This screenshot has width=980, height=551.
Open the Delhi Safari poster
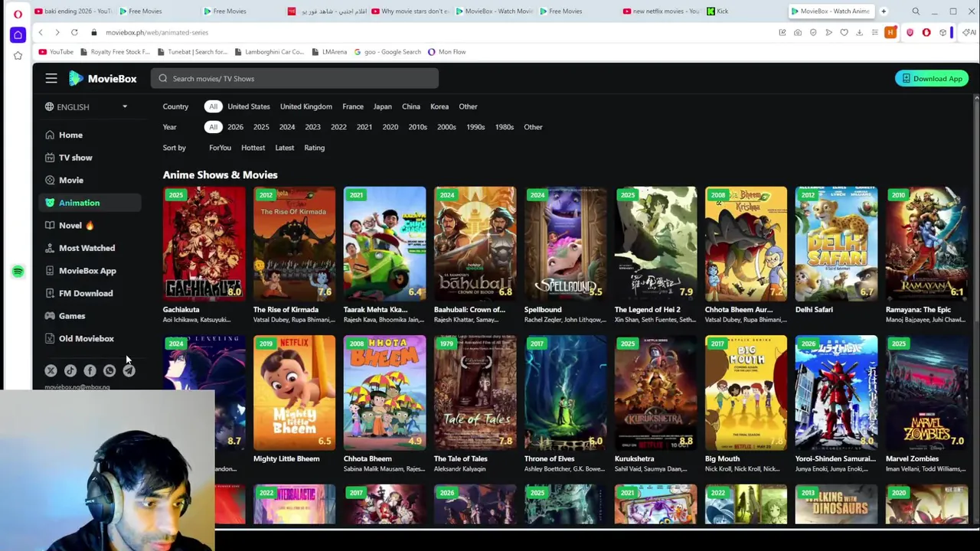(836, 243)
